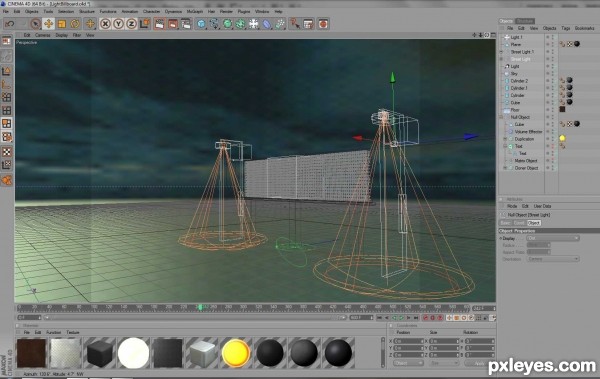Select the Move tool

click(x=49, y=24)
